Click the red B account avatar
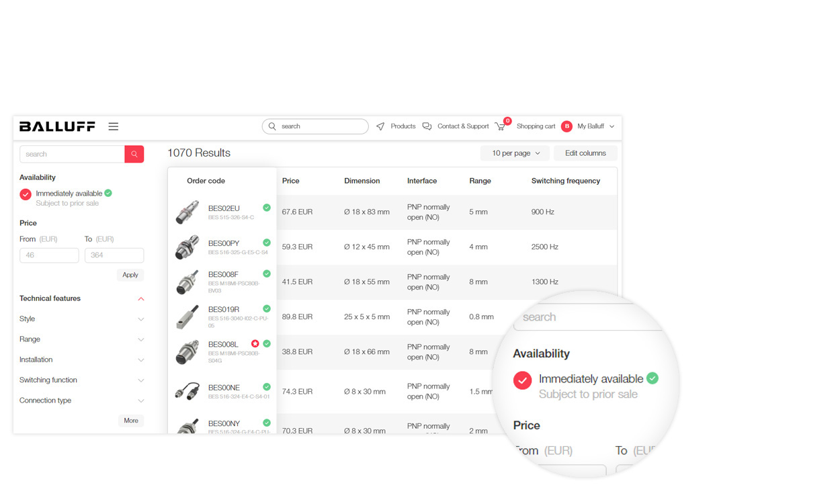This screenshot has width=838, height=504. 567,126
